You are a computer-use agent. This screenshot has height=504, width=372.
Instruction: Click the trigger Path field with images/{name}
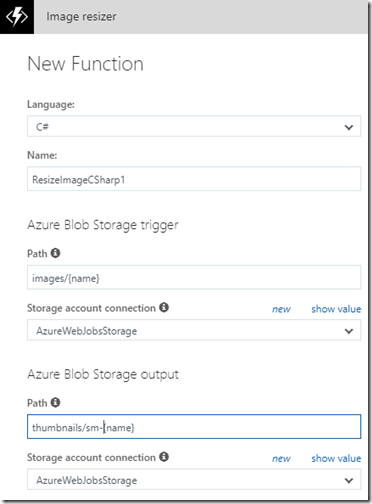point(194,277)
